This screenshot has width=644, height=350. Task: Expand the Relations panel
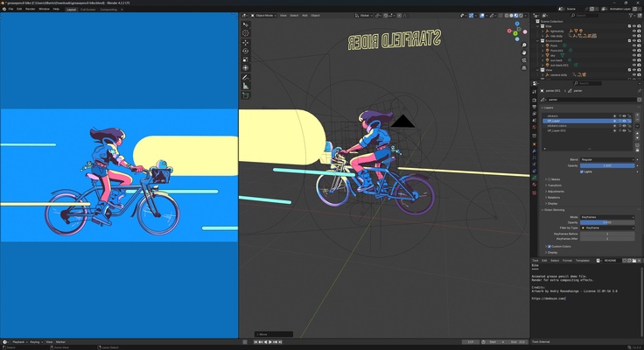552,198
